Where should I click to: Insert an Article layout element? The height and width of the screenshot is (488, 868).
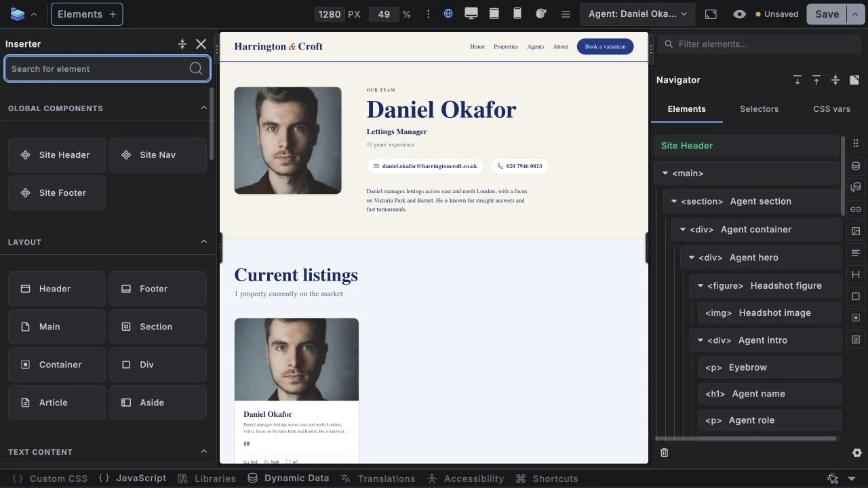click(x=57, y=403)
